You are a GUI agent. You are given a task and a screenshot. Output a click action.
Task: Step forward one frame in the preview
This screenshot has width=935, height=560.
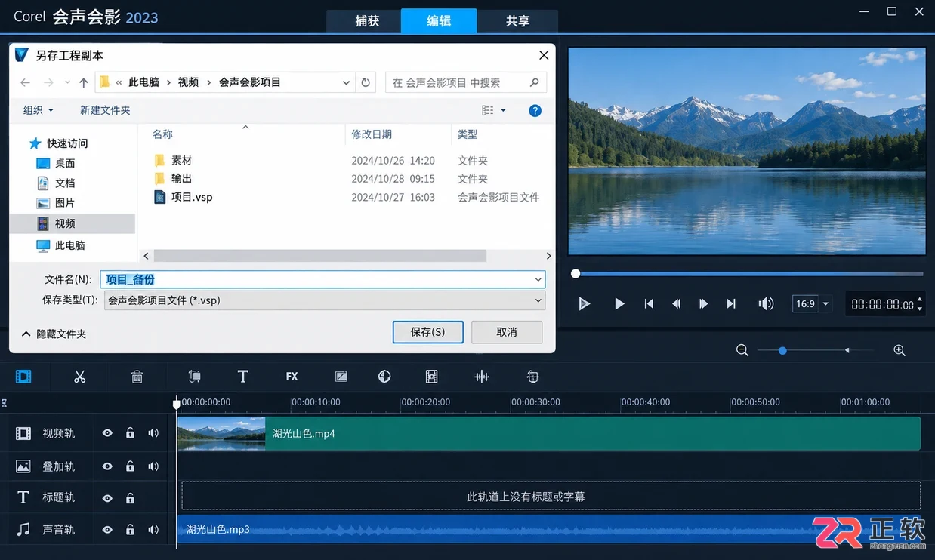coord(703,303)
